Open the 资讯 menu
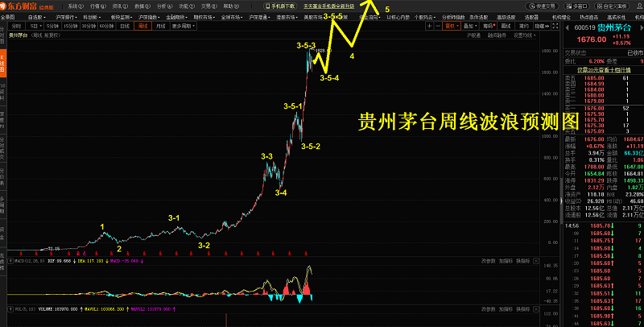 coord(120,6)
